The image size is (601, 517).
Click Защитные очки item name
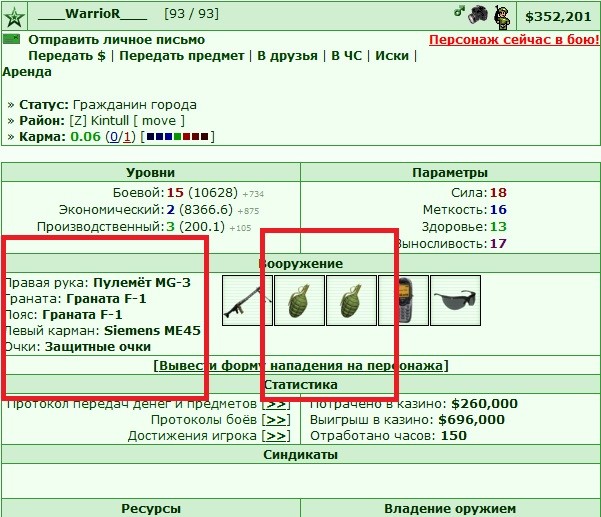98,347
